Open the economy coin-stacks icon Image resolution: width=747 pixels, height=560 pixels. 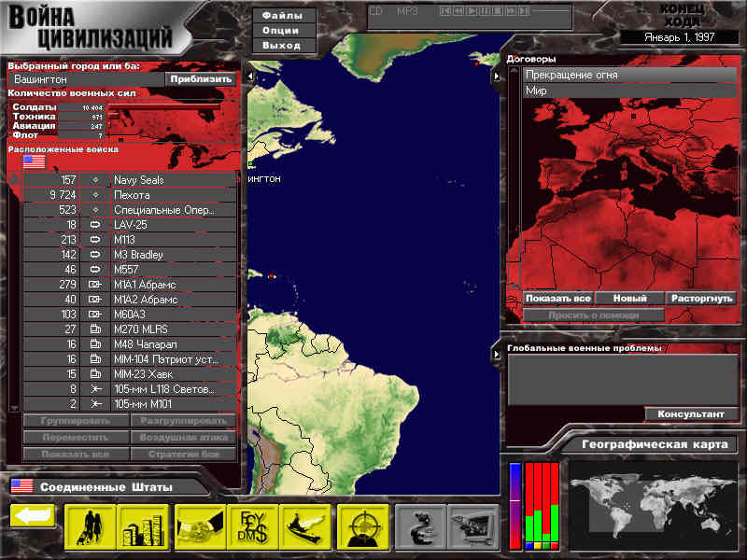tap(142, 527)
